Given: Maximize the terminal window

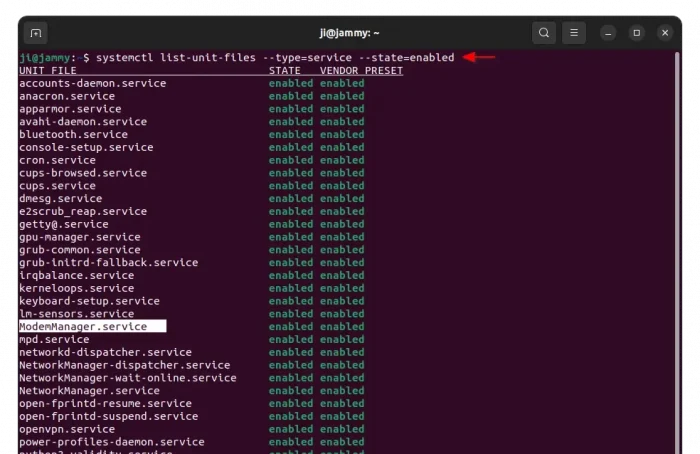Looking at the screenshot, I should point(638,33).
